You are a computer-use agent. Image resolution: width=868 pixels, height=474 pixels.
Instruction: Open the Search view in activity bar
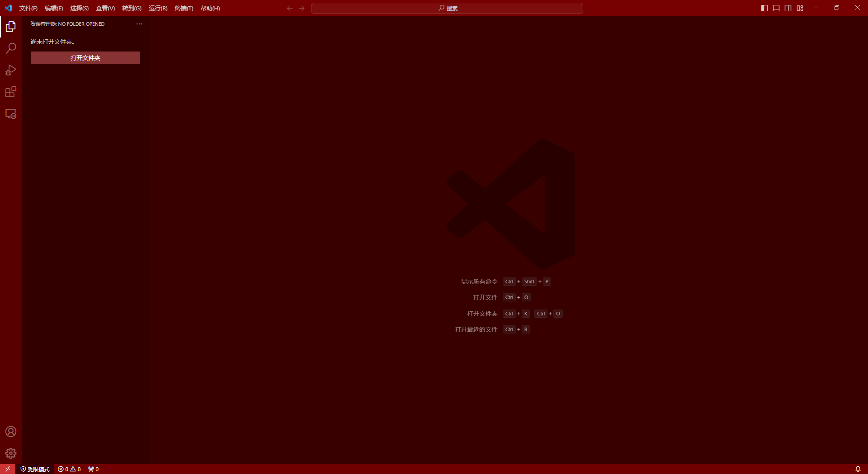[11, 48]
